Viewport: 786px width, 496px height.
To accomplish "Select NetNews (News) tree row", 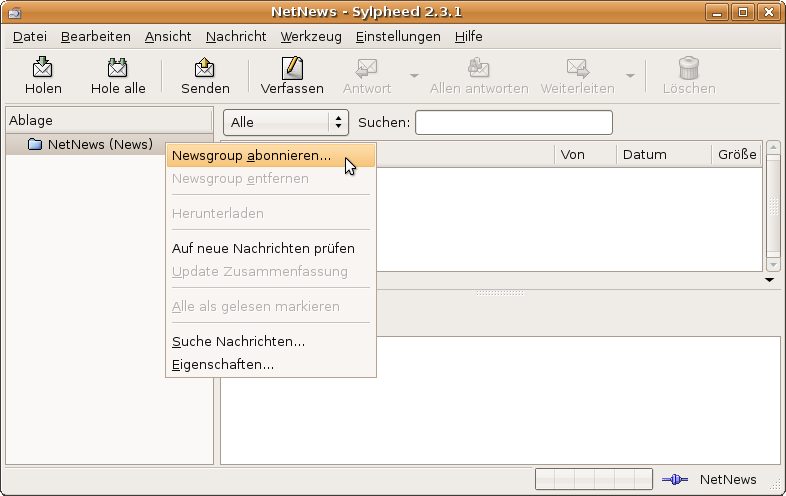I will (x=109, y=144).
